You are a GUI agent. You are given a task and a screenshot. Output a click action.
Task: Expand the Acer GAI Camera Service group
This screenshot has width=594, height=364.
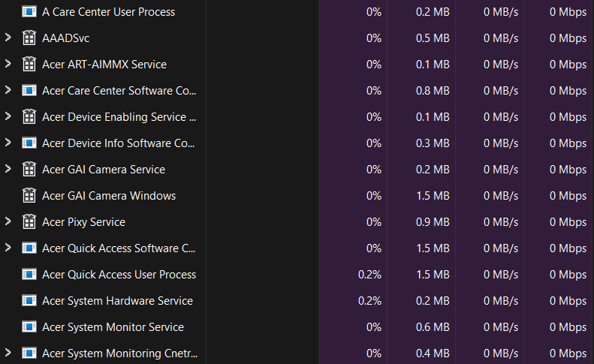point(8,169)
